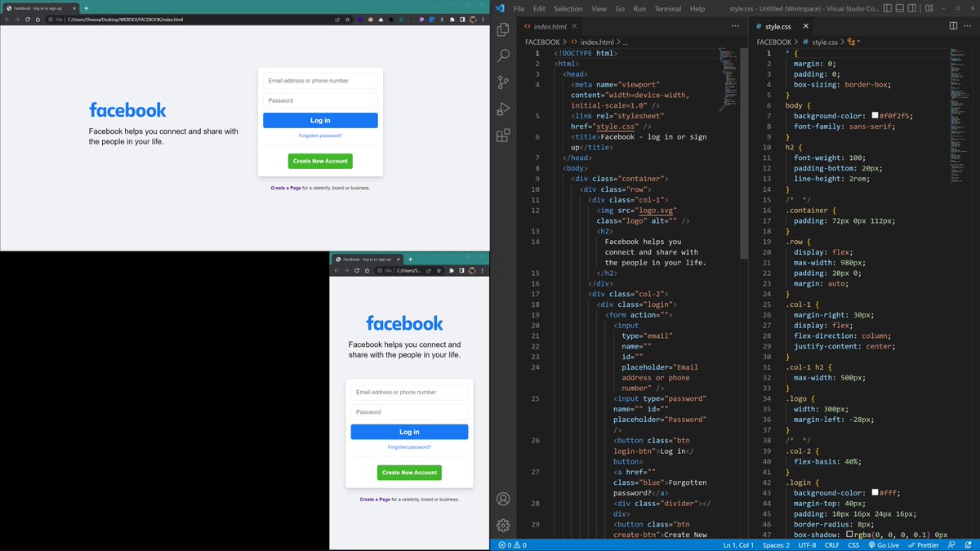Open the Search view in VS Code
980x551 pixels.
click(x=503, y=56)
